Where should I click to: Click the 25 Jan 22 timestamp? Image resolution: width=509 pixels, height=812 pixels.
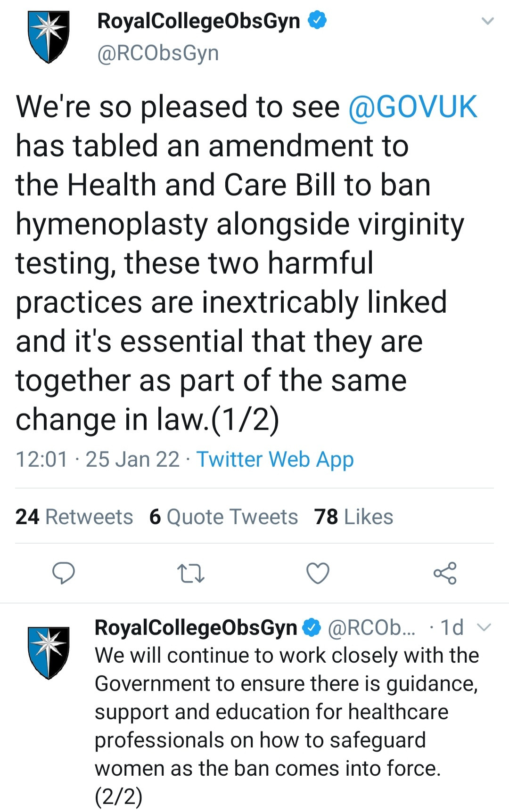[x=132, y=459]
